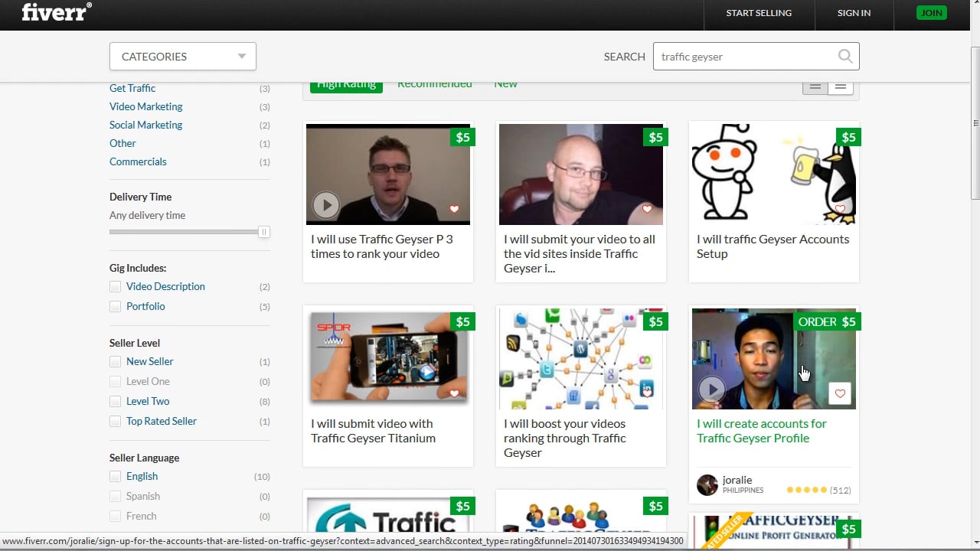This screenshot has width=980, height=551.
Task: Switch to the Recommended tab
Action: 434,83
